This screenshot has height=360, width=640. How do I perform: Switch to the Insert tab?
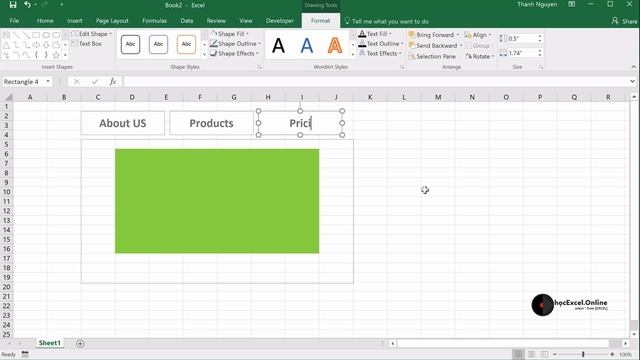(x=75, y=21)
